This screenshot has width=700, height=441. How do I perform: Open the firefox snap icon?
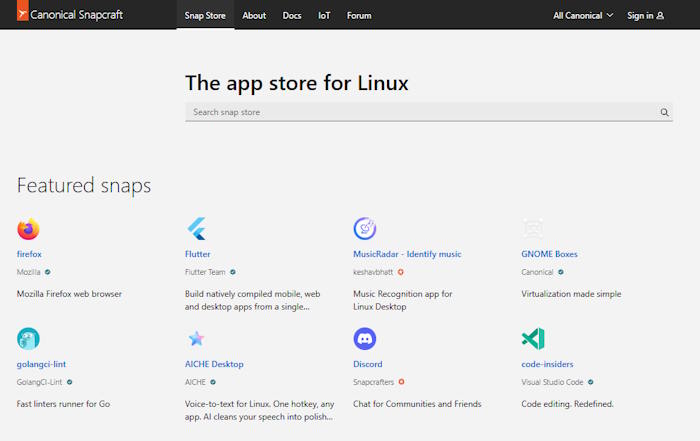pos(28,229)
